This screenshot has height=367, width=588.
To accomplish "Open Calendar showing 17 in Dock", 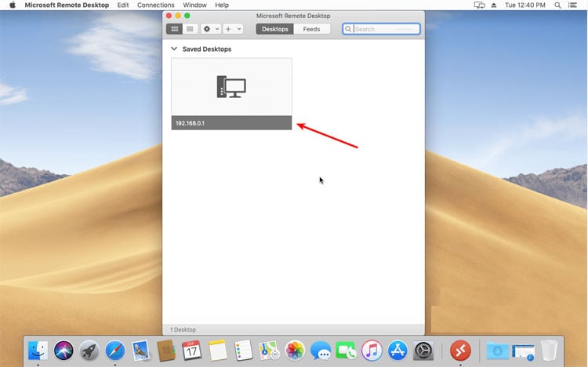I will click(191, 351).
